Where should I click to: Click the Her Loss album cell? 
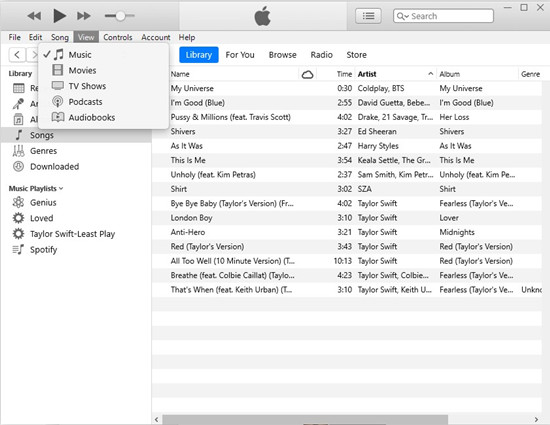(454, 117)
